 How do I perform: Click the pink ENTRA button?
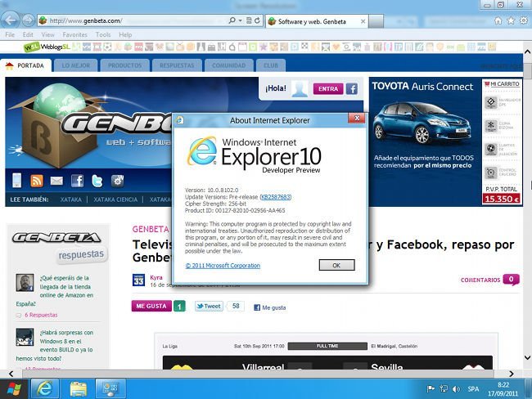[327, 89]
